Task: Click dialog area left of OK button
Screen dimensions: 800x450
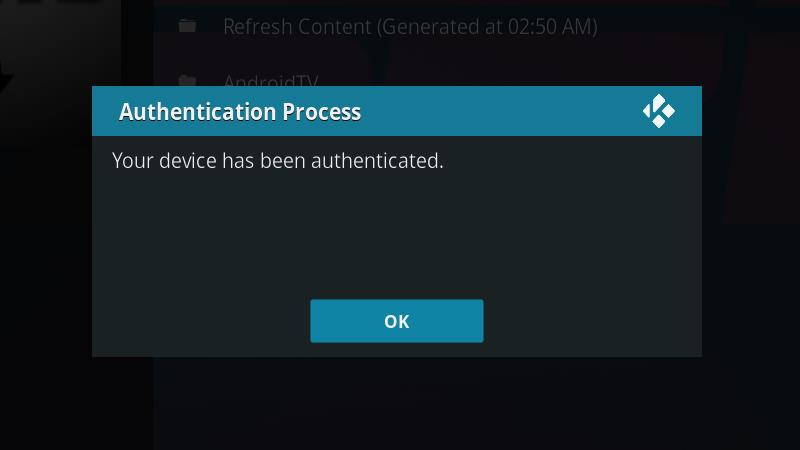Action: coord(201,321)
